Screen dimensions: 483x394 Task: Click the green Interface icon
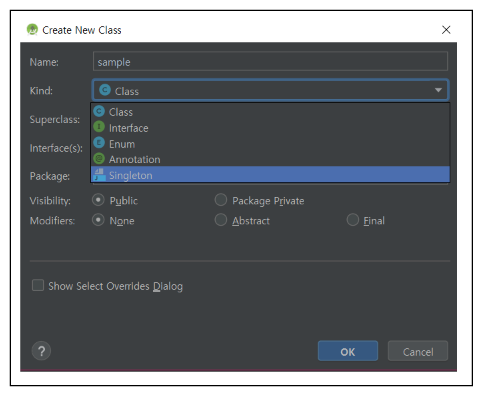pyautogui.click(x=99, y=127)
